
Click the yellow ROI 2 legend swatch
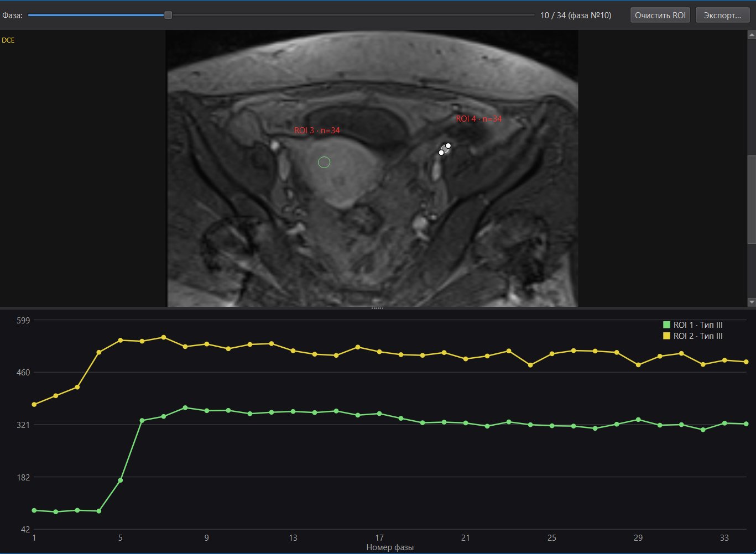point(666,336)
